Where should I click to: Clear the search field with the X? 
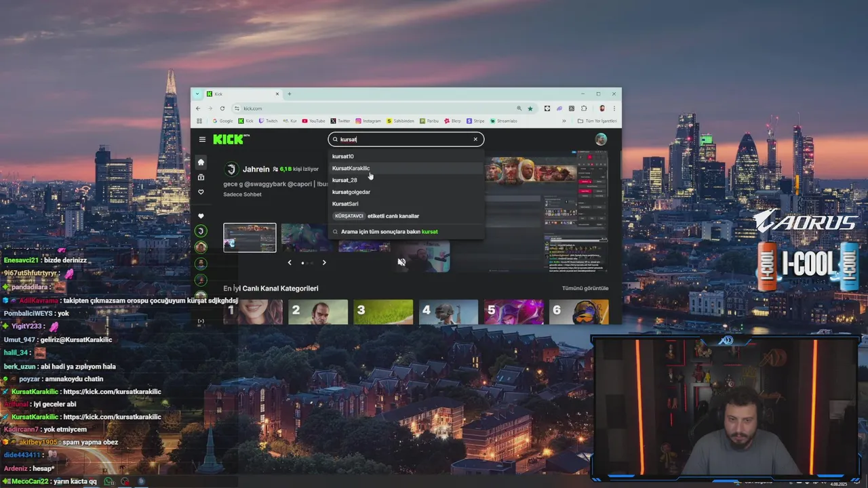click(x=475, y=139)
